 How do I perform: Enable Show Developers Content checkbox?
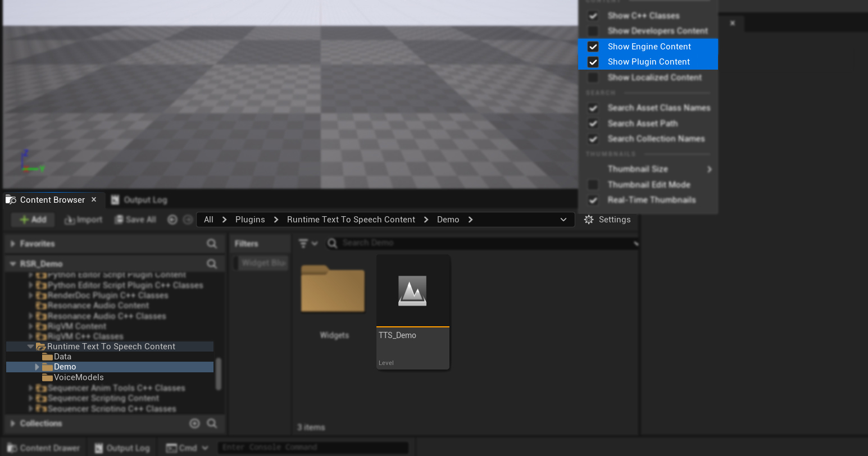point(593,31)
